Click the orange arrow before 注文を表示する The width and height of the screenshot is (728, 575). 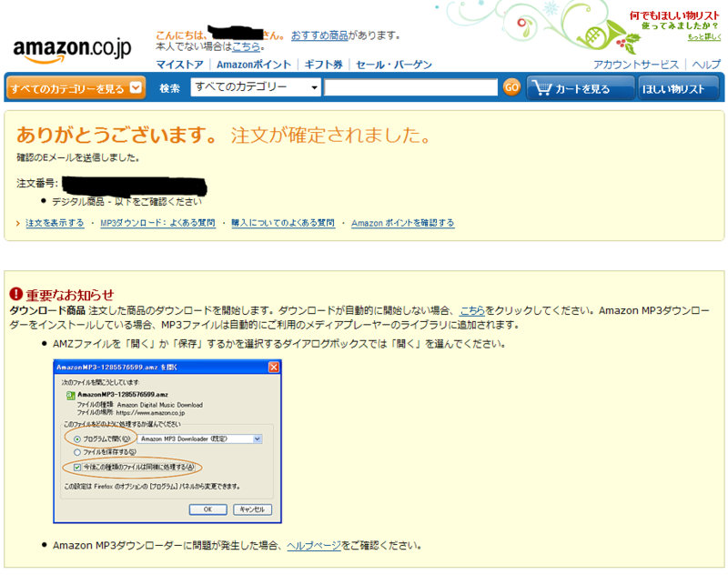coord(18,221)
